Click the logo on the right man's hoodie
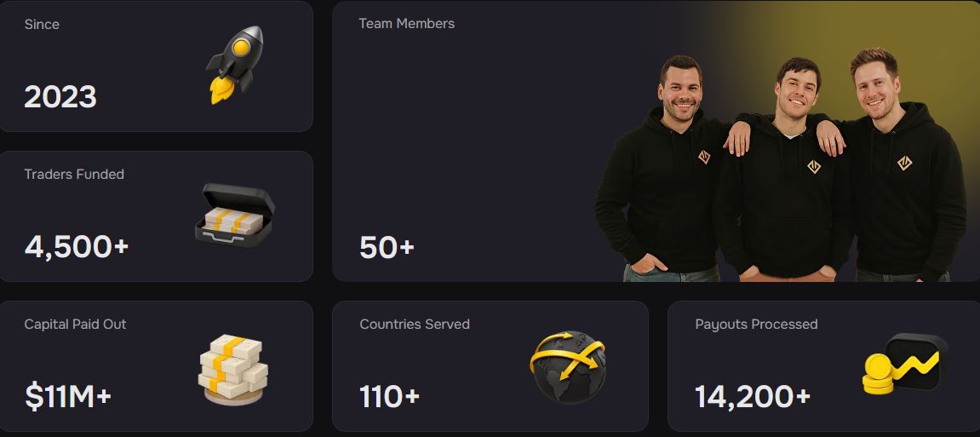The height and width of the screenshot is (437, 980). [x=904, y=161]
